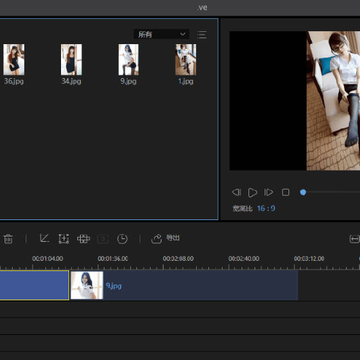Jump to 00:02:08.00 on timeline ruler
360x360 pixels.
click(178, 259)
